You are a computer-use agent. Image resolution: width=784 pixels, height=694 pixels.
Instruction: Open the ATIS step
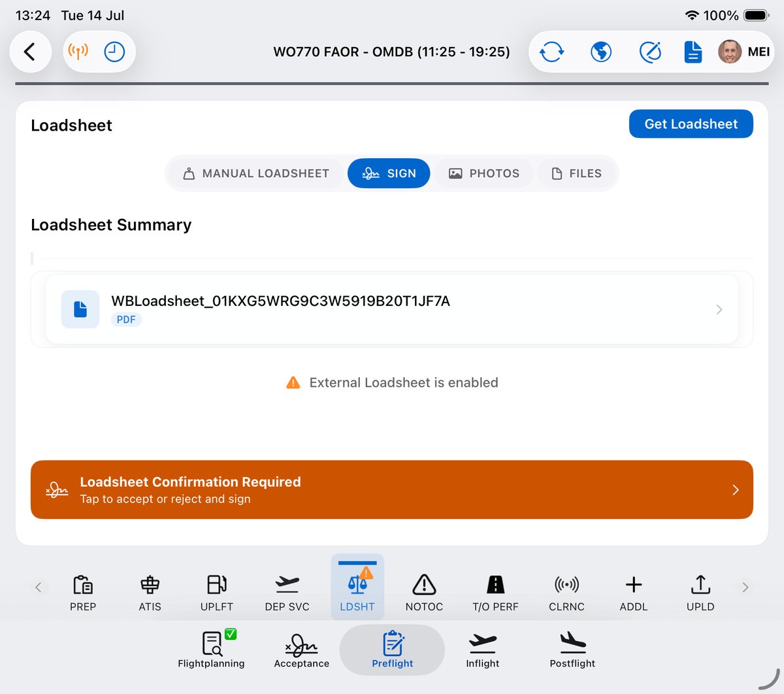tap(150, 593)
